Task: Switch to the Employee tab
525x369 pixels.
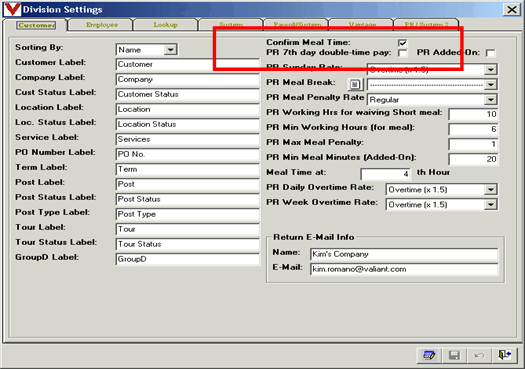Action: 102,25
